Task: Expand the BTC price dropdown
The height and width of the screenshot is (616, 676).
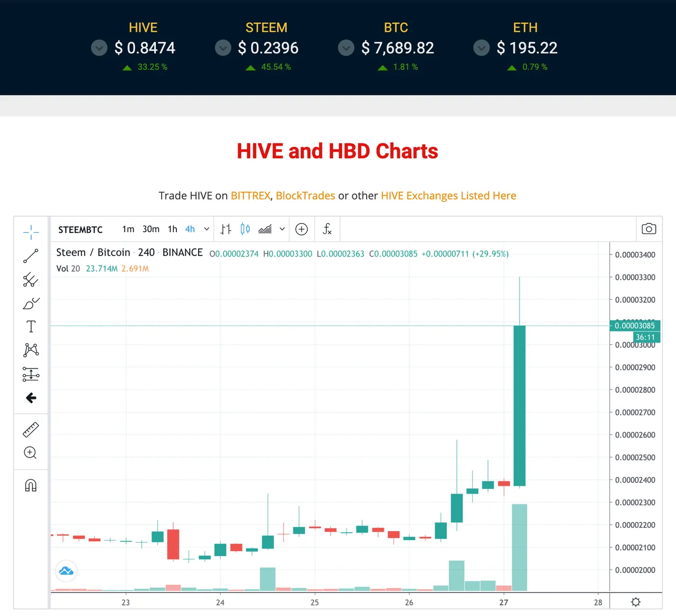Action: click(x=346, y=48)
